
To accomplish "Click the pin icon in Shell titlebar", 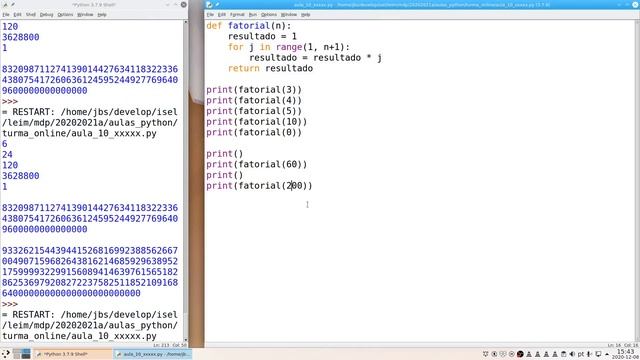I will (13, 4).
